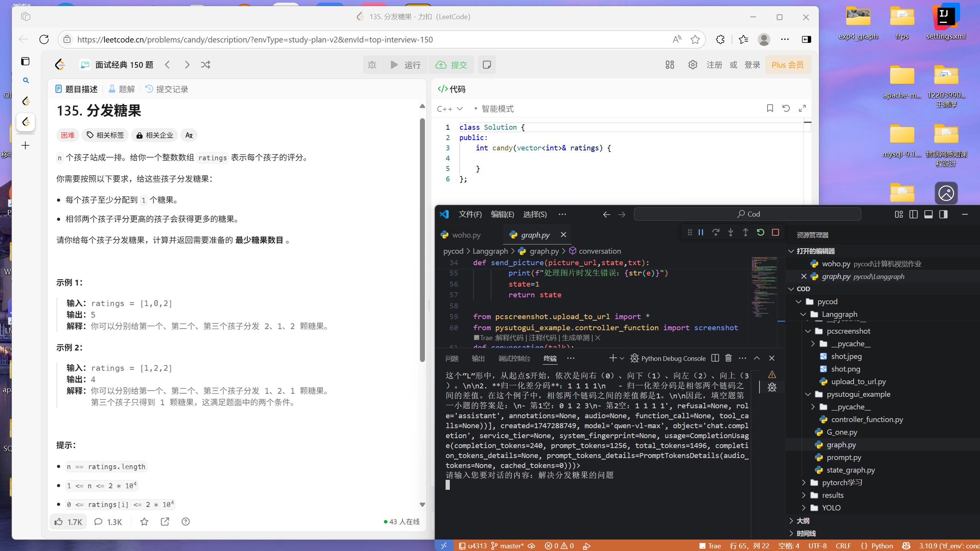Restart debugging green arrow icon
The width and height of the screenshot is (980, 551).
click(760, 232)
